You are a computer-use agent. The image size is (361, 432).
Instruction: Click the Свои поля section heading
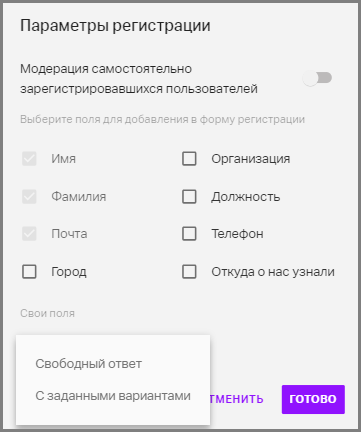point(47,313)
